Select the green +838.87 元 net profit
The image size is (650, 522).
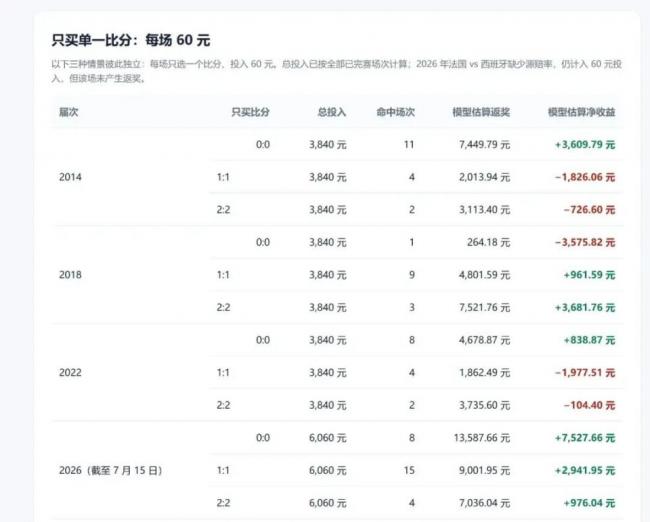click(589, 340)
